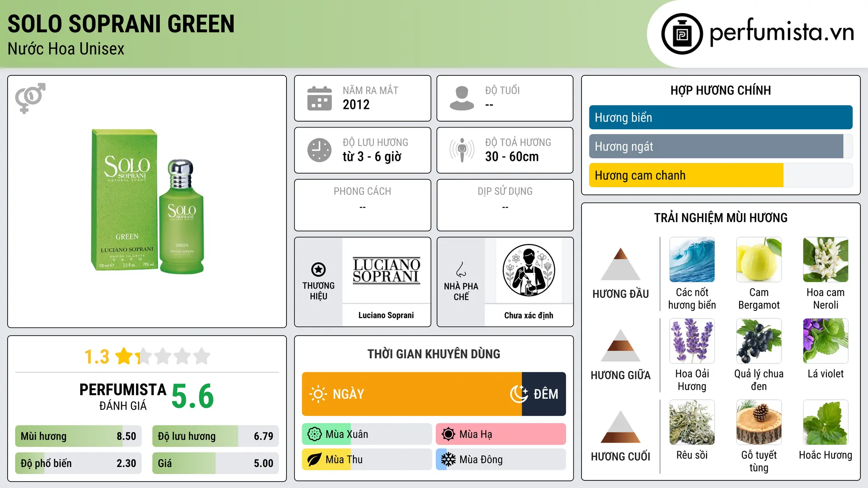Click the snowflake icon for Mùa Đông

coord(448,460)
